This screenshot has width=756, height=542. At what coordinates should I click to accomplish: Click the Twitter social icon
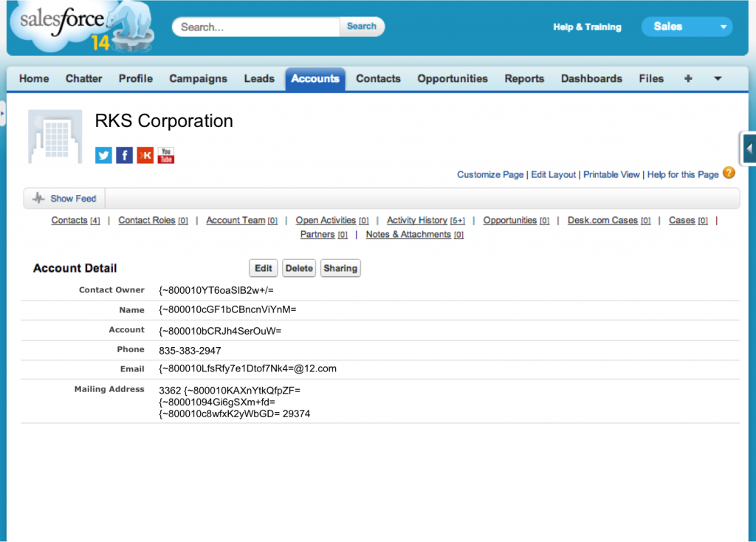click(103, 156)
